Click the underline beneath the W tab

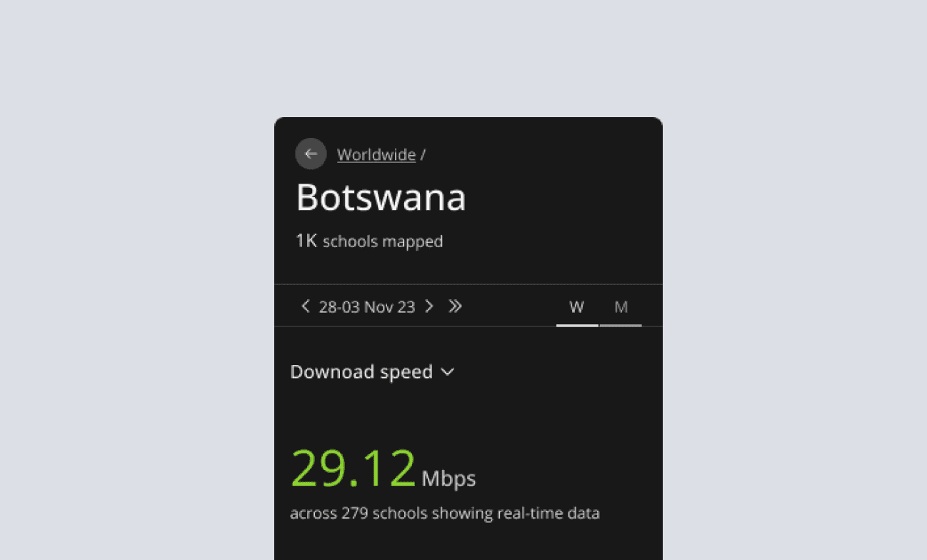pos(577,326)
